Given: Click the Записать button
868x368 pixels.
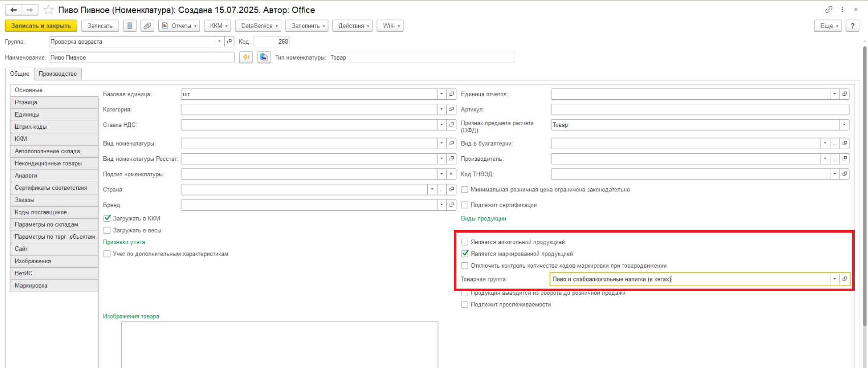Looking at the screenshot, I should pos(100,26).
